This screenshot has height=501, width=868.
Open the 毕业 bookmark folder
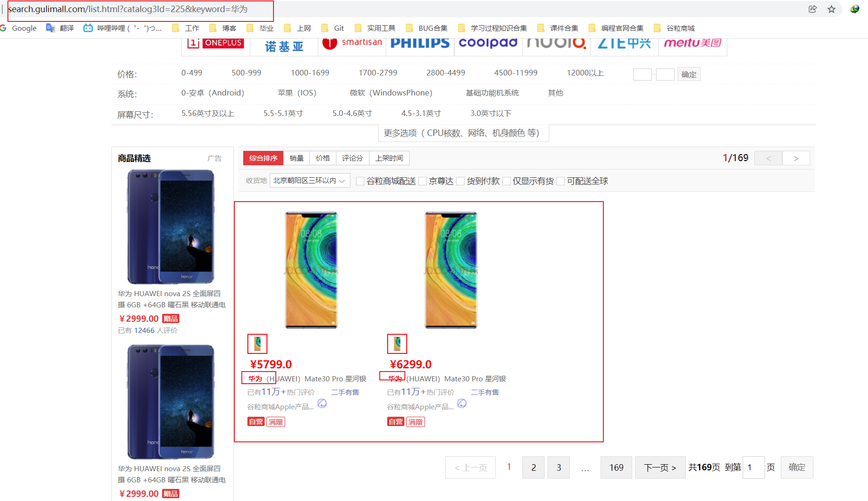pyautogui.click(x=260, y=28)
